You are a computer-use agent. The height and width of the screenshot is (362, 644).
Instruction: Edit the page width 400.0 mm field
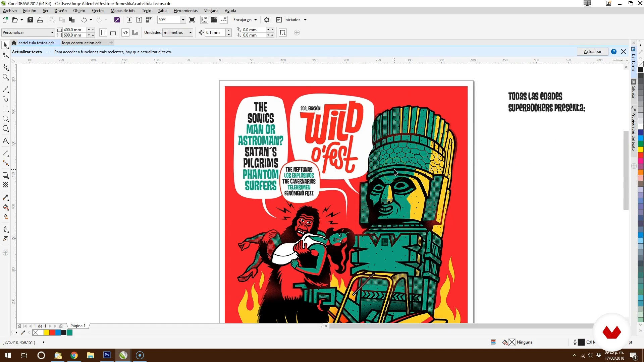pyautogui.click(x=74, y=30)
